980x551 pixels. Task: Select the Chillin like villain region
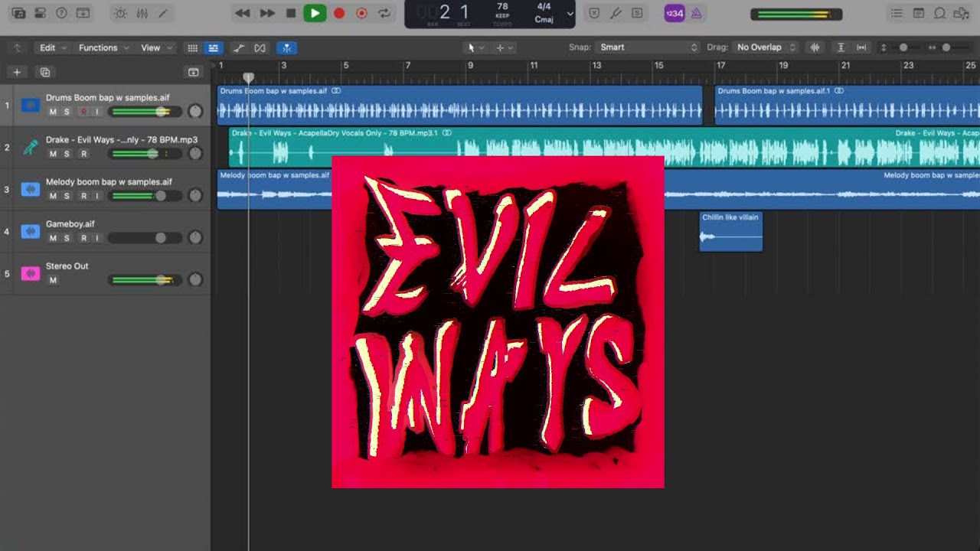pos(730,231)
